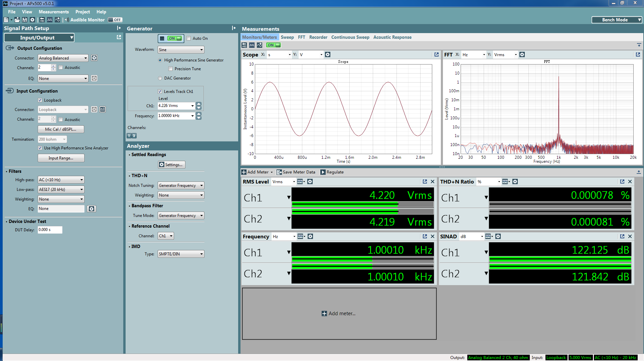Image resolution: width=644 pixels, height=361 pixels.
Task: Undock the Input/Output panel with popout icon
Action: point(119,37)
